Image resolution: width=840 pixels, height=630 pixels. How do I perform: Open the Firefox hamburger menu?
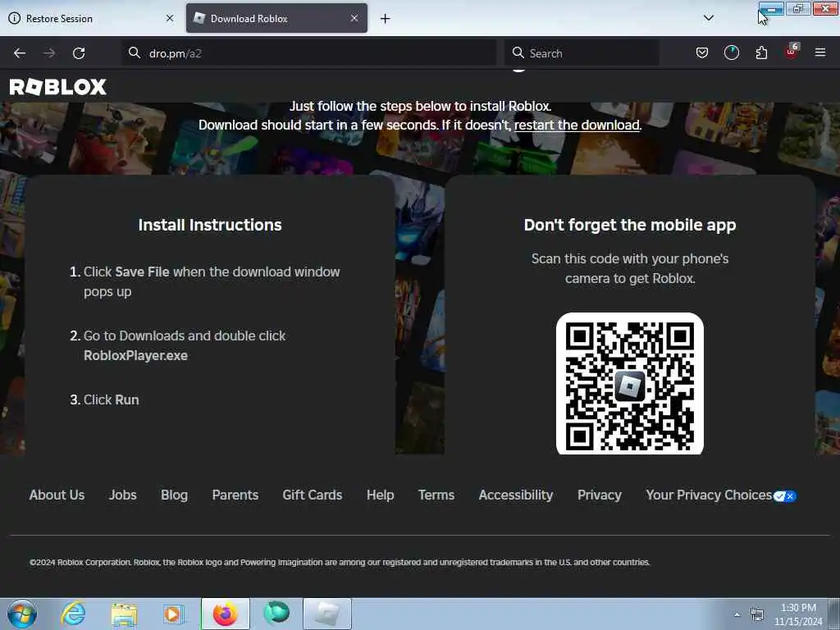coord(820,52)
